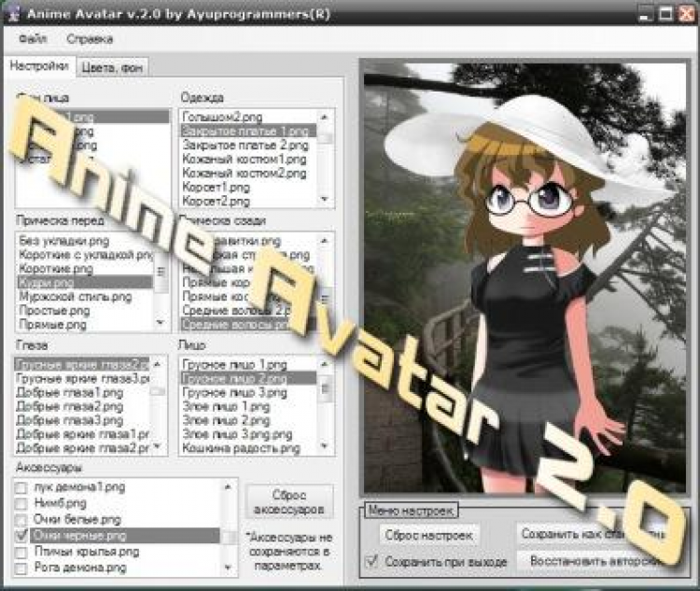Choose Кожаный костюм2.png outfit
The width and height of the screenshot is (700, 591).
pyautogui.click(x=247, y=173)
